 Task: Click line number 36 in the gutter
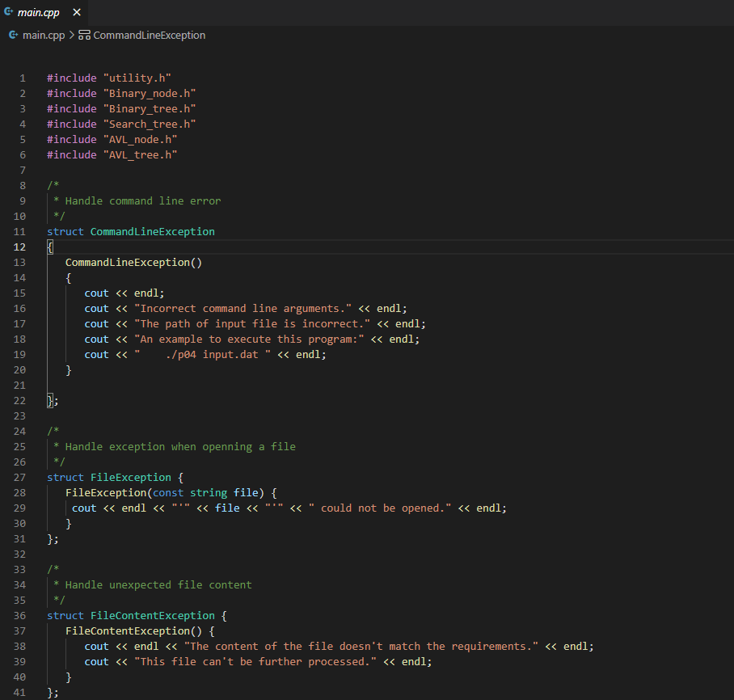point(20,616)
